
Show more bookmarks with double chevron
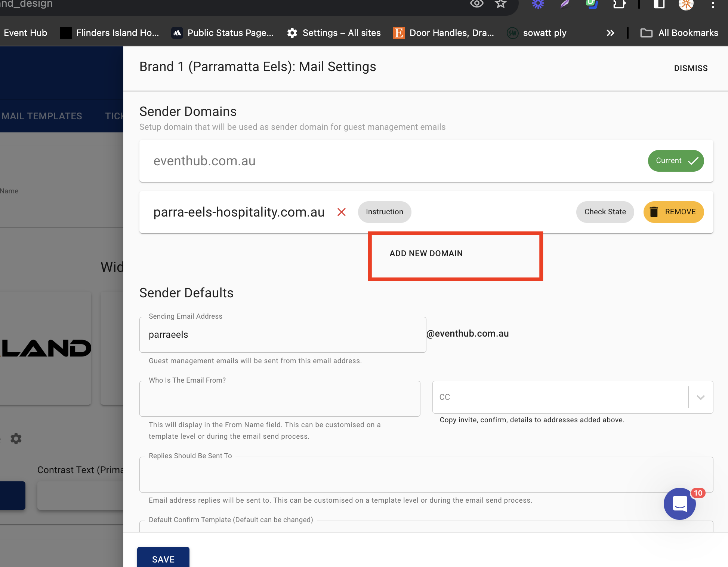tap(610, 33)
